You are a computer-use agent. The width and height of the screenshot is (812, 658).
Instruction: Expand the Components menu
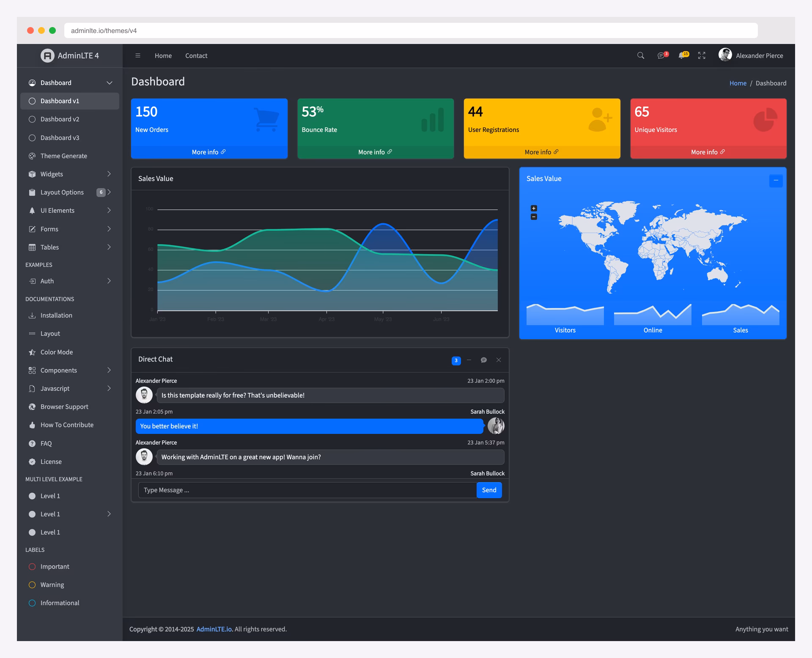70,370
